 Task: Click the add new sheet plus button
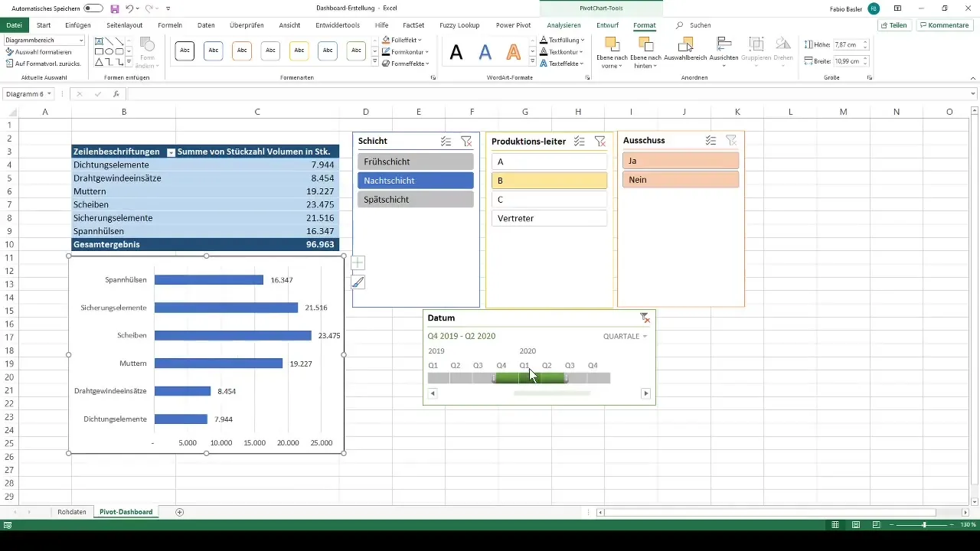[180, 512]
